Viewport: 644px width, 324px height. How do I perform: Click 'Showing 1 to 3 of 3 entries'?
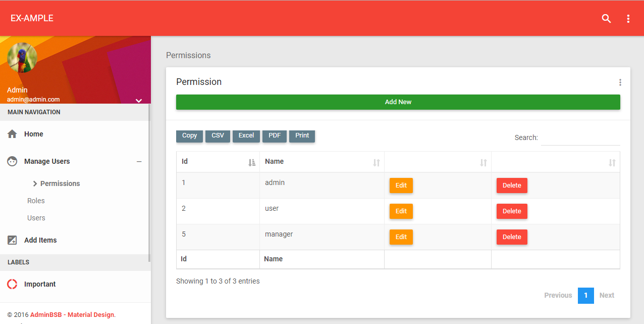pyautogui.click(x=218, y=281)
